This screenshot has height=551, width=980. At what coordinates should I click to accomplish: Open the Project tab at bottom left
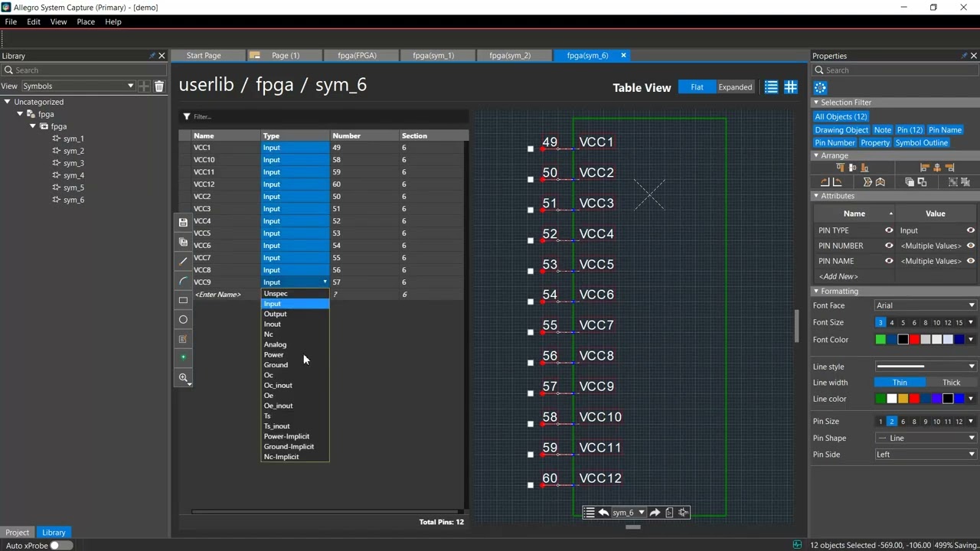tap(18, 533)
